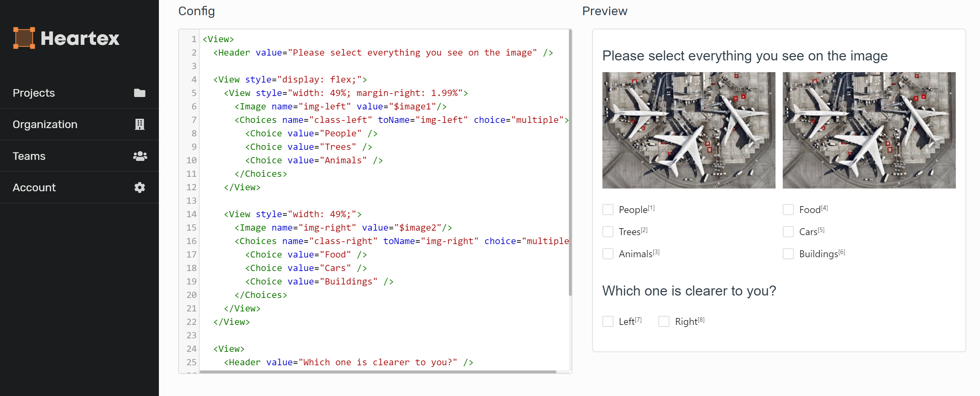Image resolution: width=980 pixels, height=396 pixels.
Task: Click the Teams people icon
Action: 140,156
